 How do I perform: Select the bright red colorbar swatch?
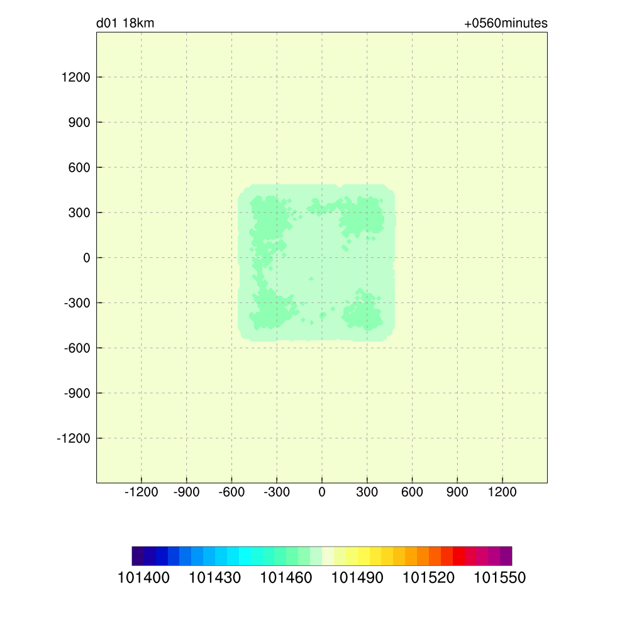458,556
